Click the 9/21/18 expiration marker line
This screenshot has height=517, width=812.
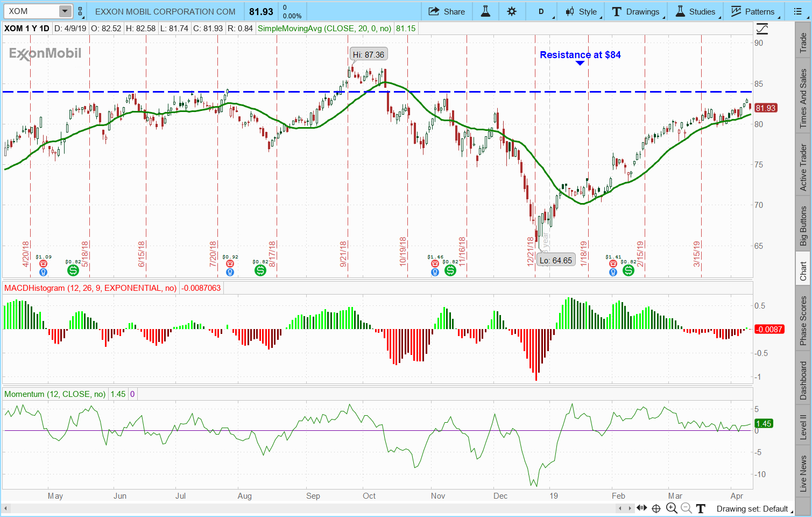pos(348,156)
